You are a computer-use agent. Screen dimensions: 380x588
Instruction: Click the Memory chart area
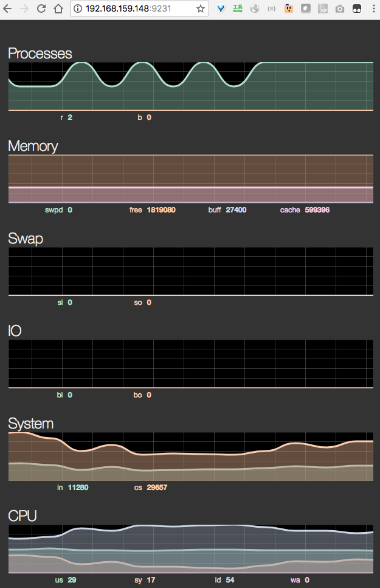click(x=190, y=179)
